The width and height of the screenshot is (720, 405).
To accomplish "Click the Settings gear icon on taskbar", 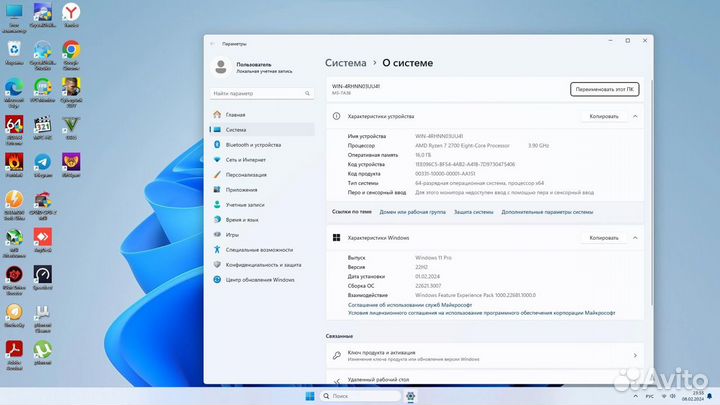I will click(x=411, y=396).
